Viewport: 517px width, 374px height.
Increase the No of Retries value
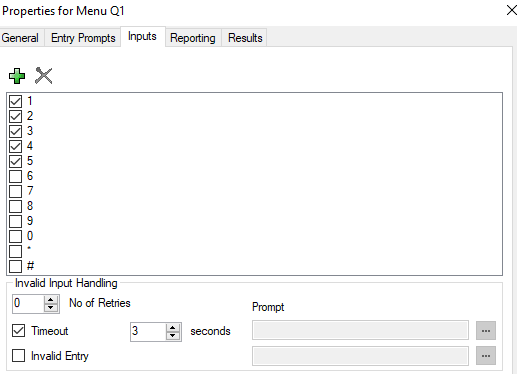[51, 300]
